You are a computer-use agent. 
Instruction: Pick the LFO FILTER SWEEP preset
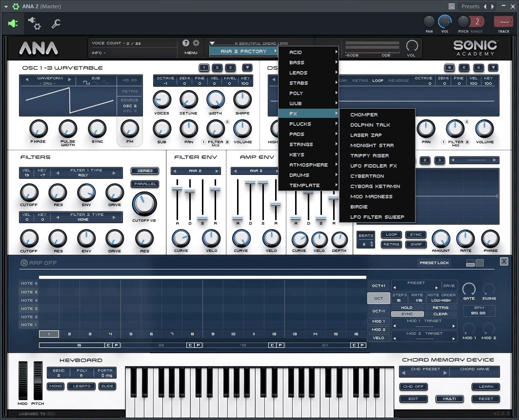[x=377, y=217]
